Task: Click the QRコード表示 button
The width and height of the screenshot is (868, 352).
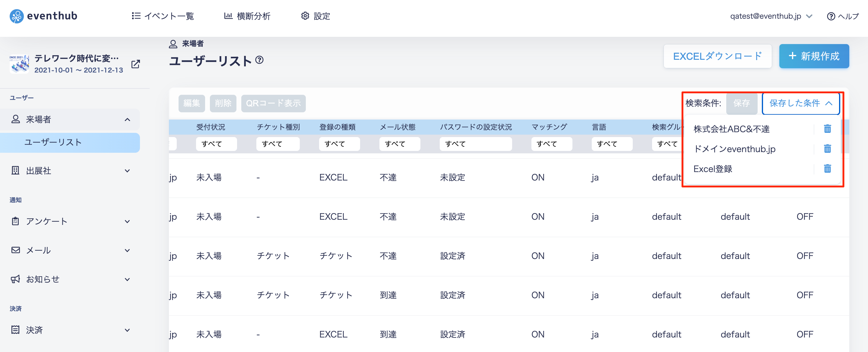Action: [x=273, y=103]
